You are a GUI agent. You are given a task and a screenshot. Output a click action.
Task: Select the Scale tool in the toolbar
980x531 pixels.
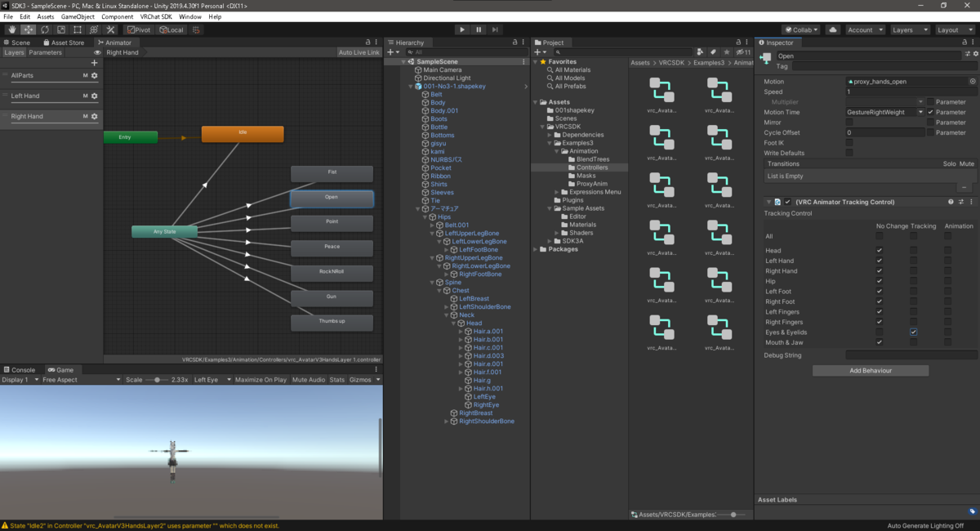coord(61,29)
